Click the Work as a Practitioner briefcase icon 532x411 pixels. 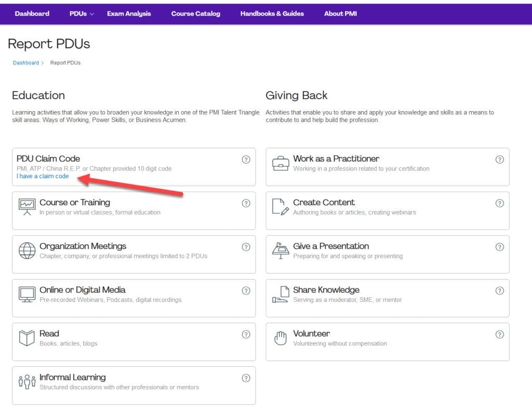coord(281,163)
